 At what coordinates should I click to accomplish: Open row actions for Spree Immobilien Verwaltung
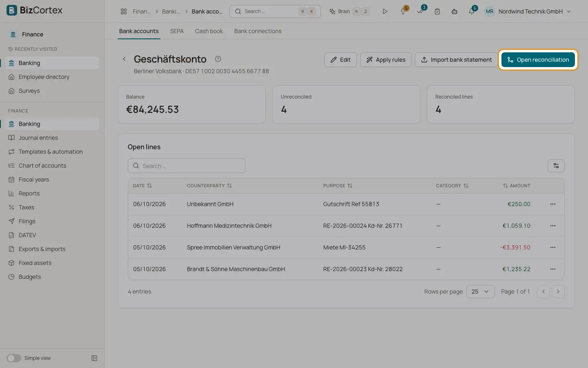click(x=553, y=247)
